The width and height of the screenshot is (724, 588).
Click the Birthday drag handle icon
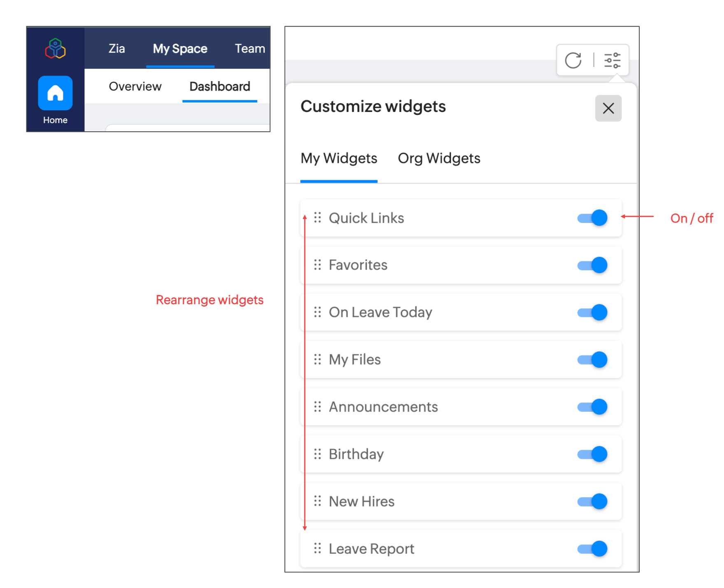pos(317,454)
